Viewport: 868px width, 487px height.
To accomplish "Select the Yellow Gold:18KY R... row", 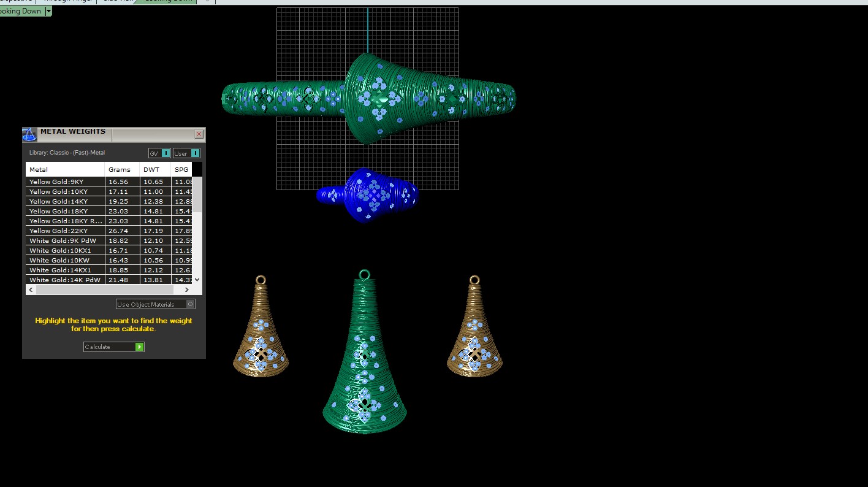I will tap(109, 221).
